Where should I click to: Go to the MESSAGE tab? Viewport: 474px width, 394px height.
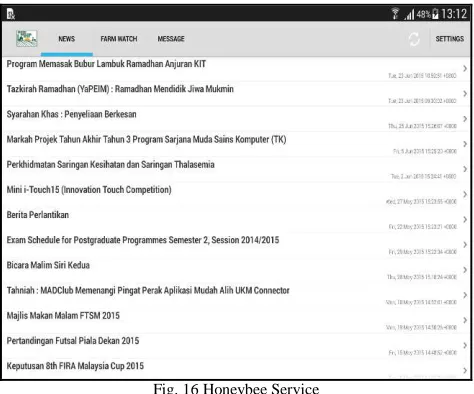[x=171, y=39]
